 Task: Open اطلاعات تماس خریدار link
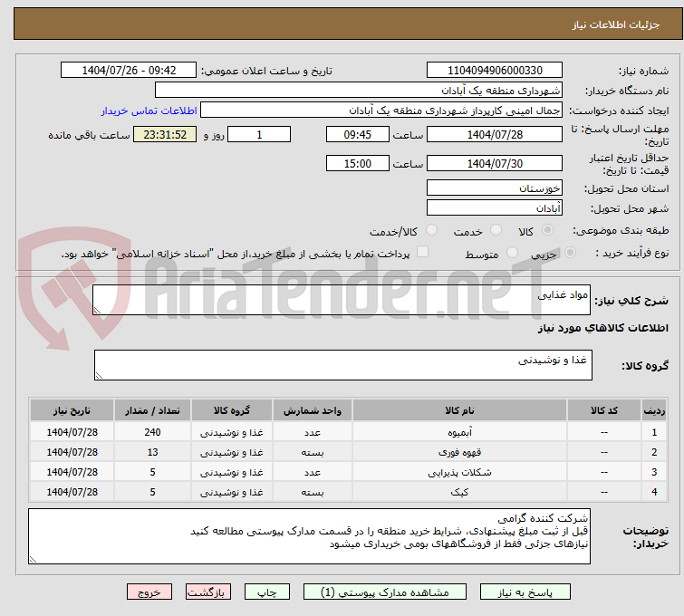click(x=149, y=111)
